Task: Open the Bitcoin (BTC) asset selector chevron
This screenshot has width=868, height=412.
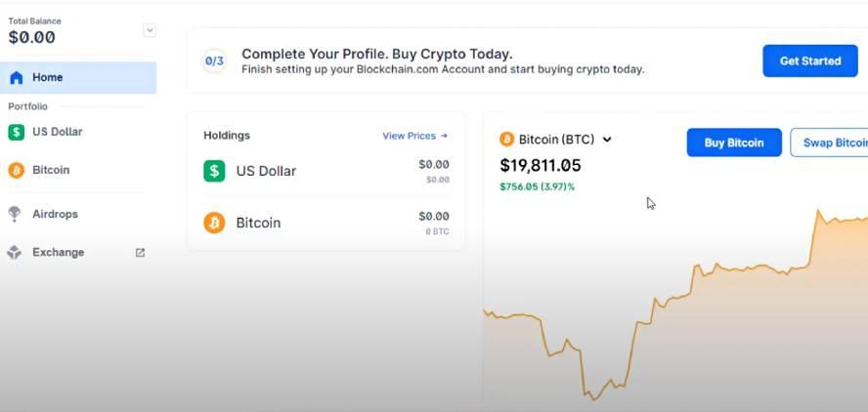Action: 607,140
